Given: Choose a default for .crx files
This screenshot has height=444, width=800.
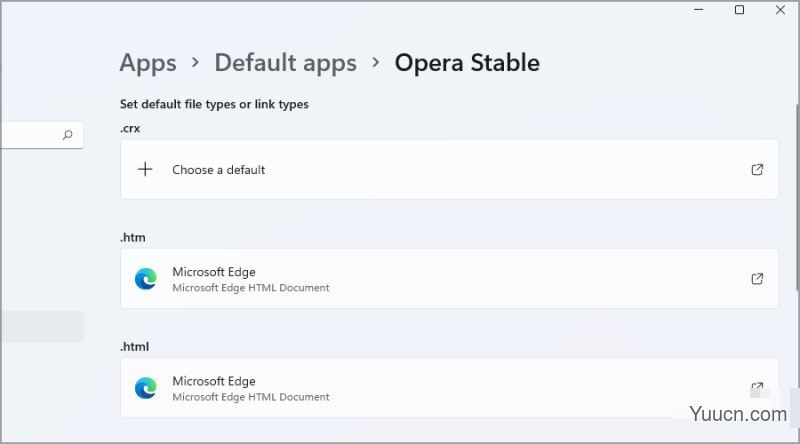Looking at the screenshot, I should pos(449,169).
